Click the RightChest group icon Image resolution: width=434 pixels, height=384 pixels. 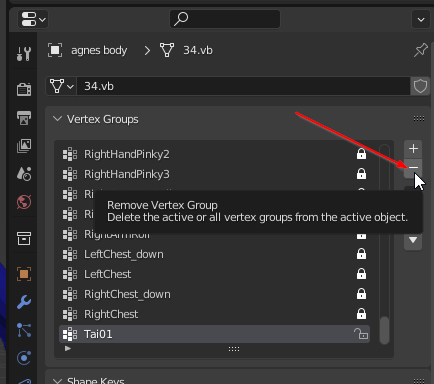coord(70,314)
